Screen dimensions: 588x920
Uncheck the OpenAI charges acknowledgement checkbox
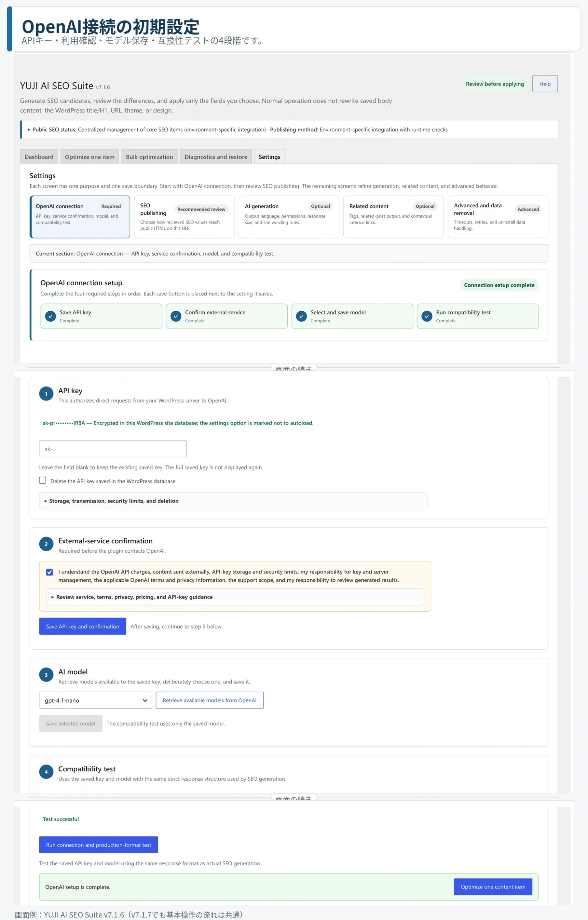(x=50, y=572)
